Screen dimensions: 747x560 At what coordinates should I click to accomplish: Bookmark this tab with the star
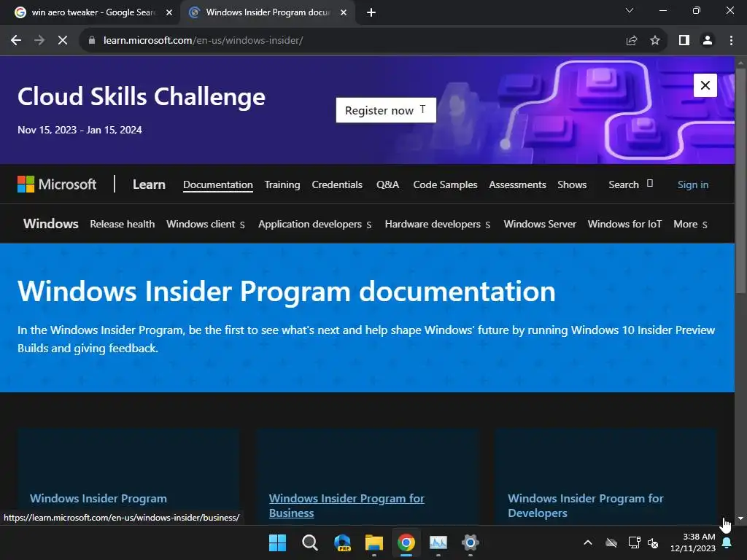pyautogui.click(x=655, y=41)
